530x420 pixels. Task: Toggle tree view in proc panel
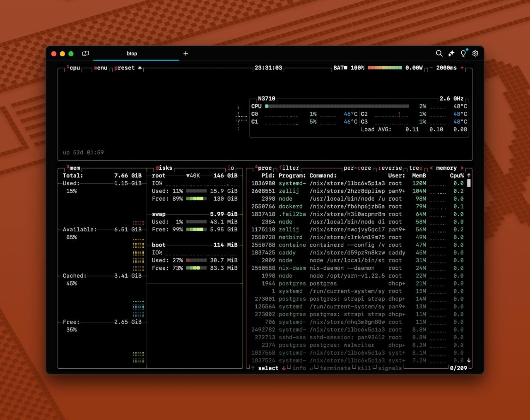point(416,168)
